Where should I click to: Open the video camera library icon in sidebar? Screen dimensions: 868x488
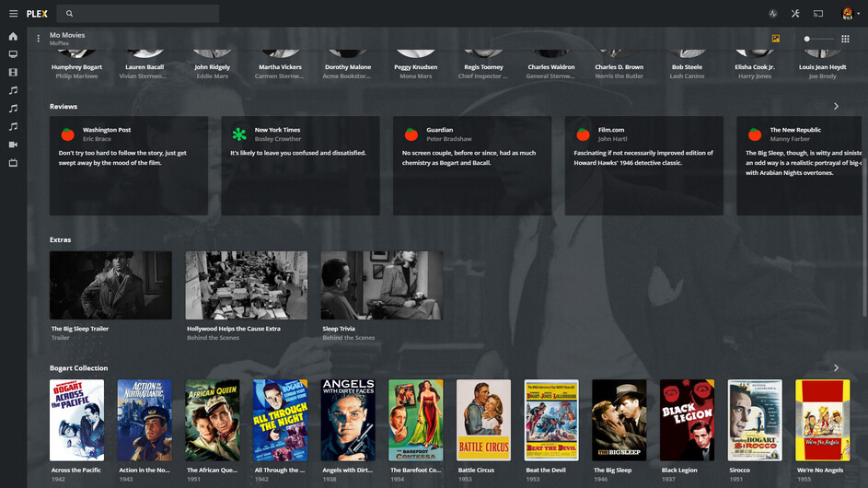(x=13, y=145)
